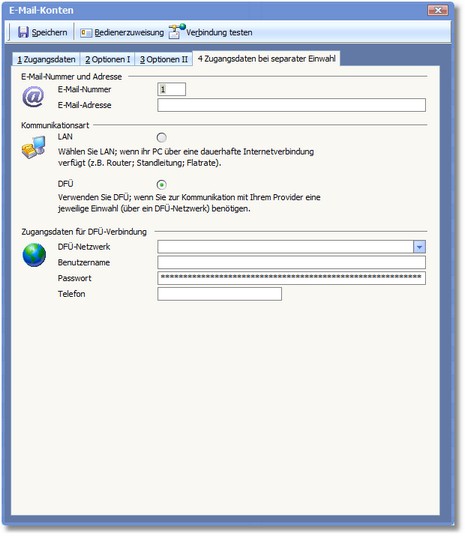Click the Bedienerzuweisung toolbar text
The height and width of the screenshot is (536, 465).
[129, 32]
